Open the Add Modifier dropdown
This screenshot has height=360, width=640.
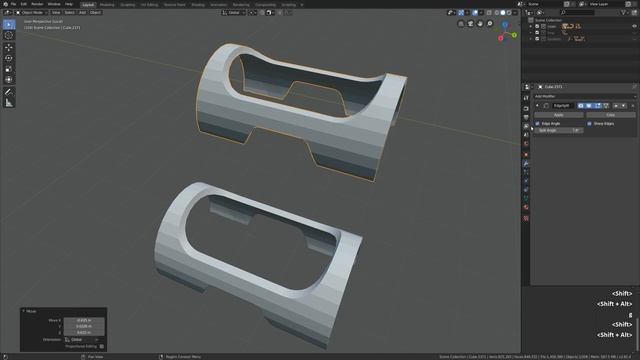(585, 96)
